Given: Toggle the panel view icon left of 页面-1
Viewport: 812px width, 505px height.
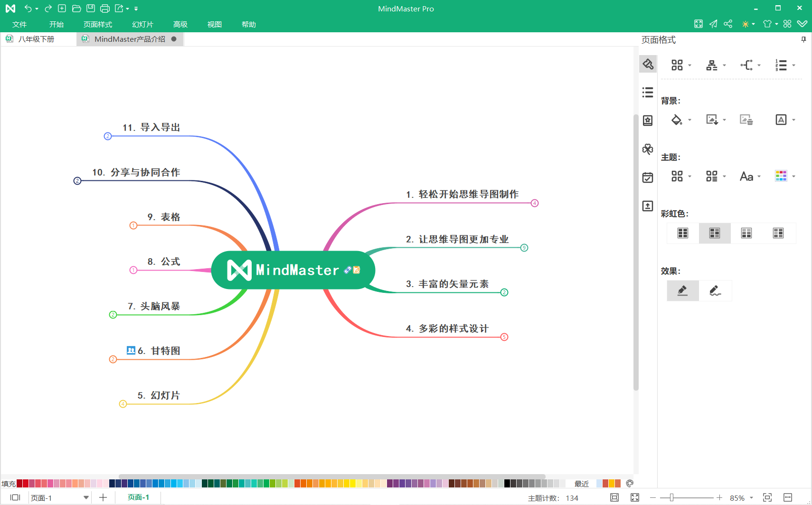Looking at the screenshot, I should (x=15, y=497).
